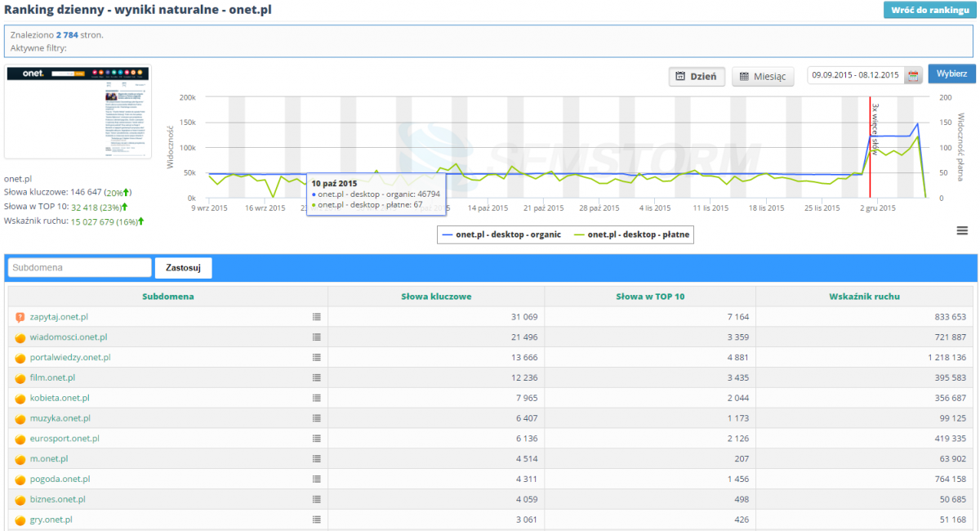Open list icon for biznes.onet.pl row

coord(316,500)
